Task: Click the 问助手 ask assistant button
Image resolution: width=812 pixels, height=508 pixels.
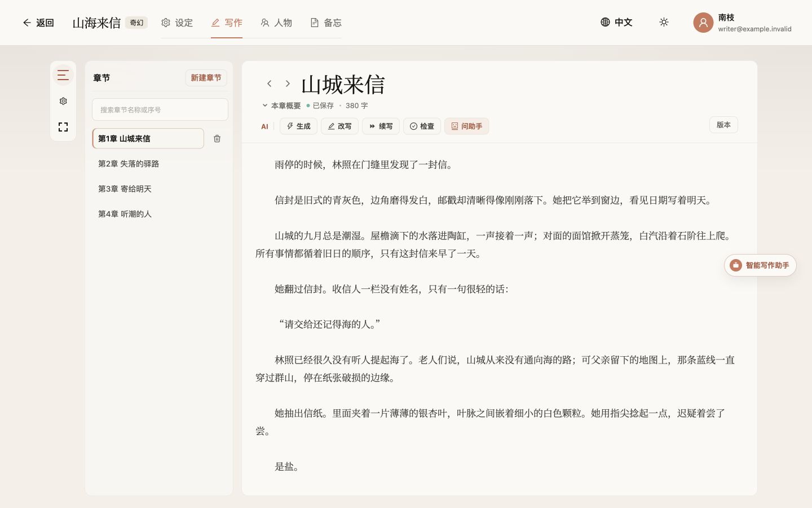Action: pos(467,126)
